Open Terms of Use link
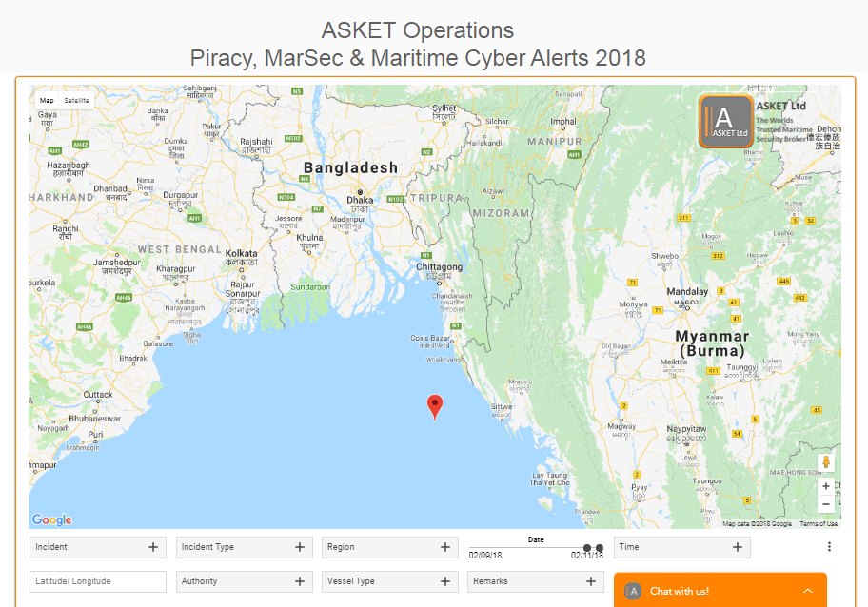The width and height of the screenshot is (868, 607). coord(819,523)
